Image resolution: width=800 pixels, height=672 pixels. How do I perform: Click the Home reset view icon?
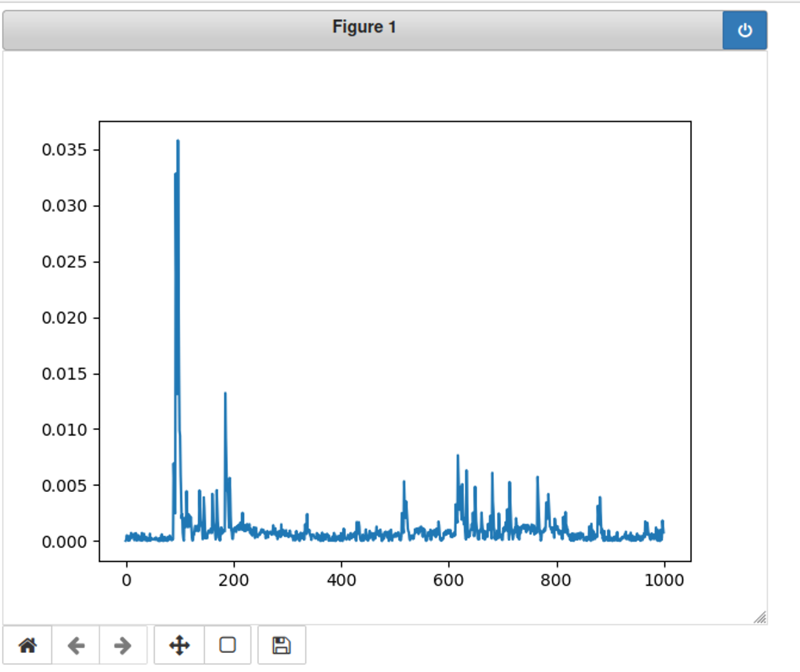(27, 645)
